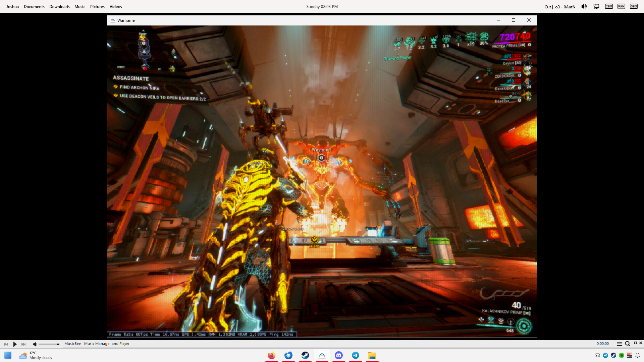The height and width of the screenshot is (362, 644).
Task: Click the Warframe window title icon
Action: (113, 20)
